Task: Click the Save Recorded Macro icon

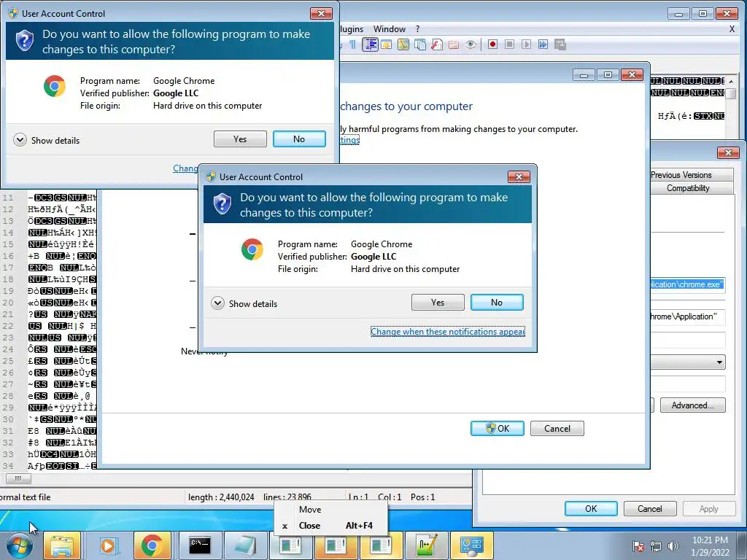Action: [560, 44]
